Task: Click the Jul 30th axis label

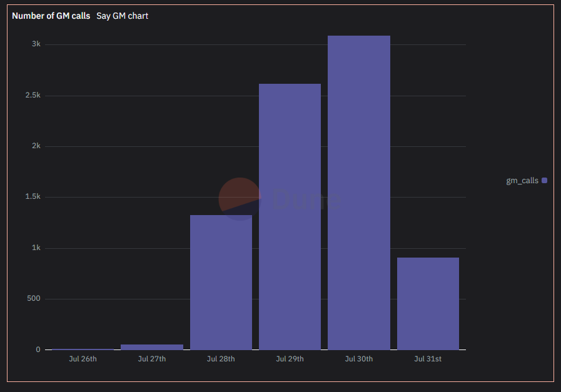Action: point(359,359)
